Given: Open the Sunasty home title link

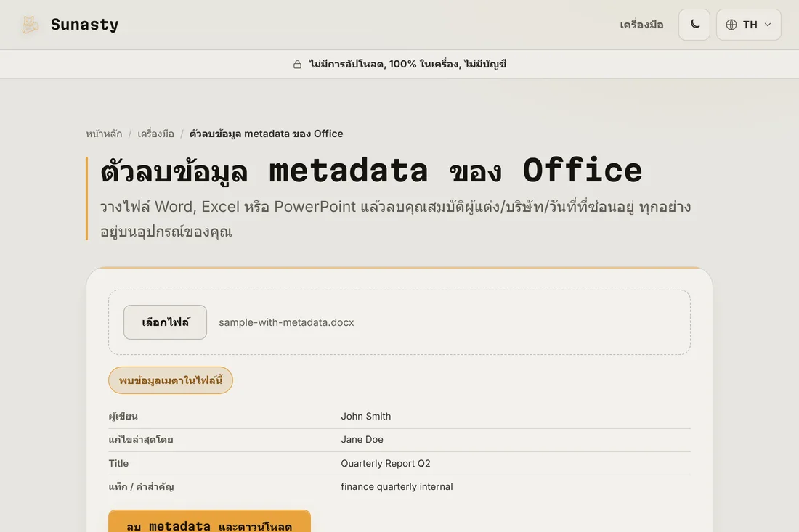Looking at the screenshot, I should (84, 25).
